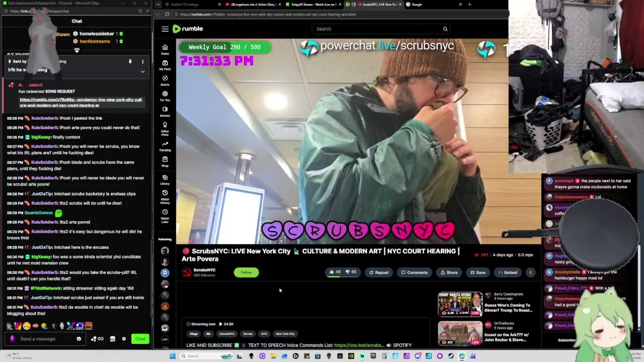
Task: Go to Rumble Home in sidebar
Action: (165, 49)
